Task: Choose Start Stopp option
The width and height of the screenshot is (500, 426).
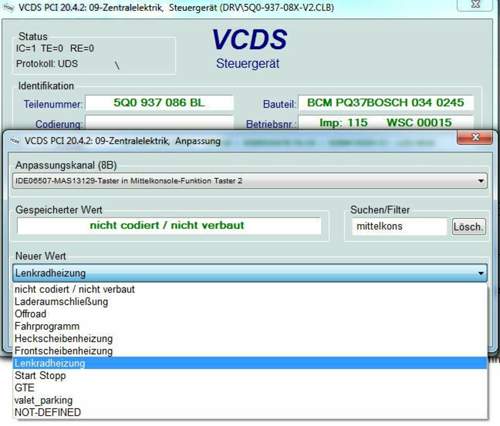Action: [250, 375]
